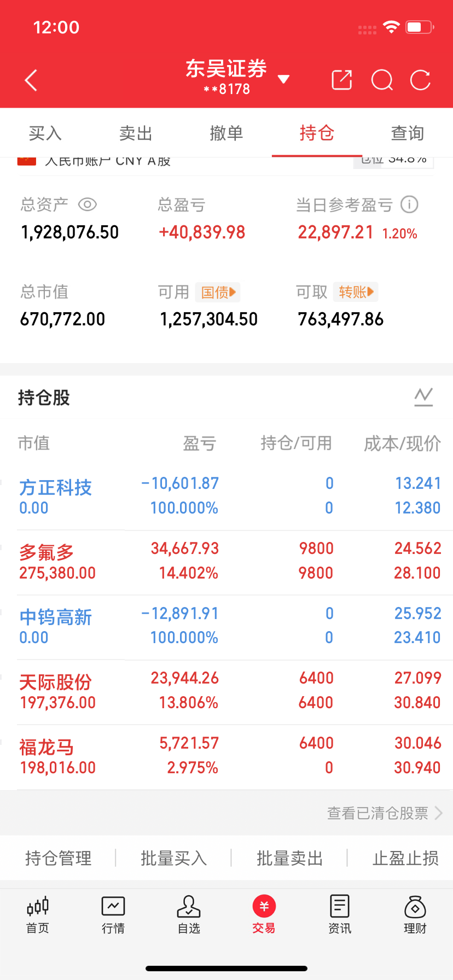Sort by the 盈亏 column header

pyautogui.click(x=200, y=443)
